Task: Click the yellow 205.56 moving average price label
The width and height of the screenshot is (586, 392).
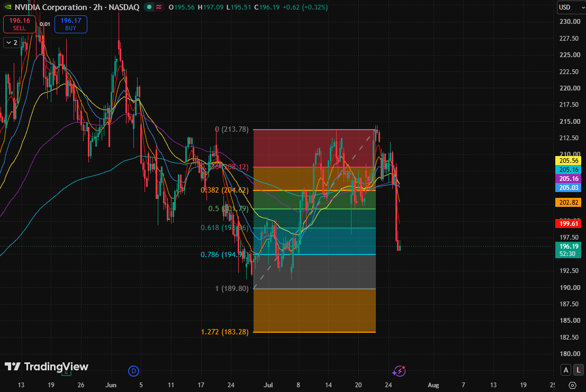Action: coord(569,160)
